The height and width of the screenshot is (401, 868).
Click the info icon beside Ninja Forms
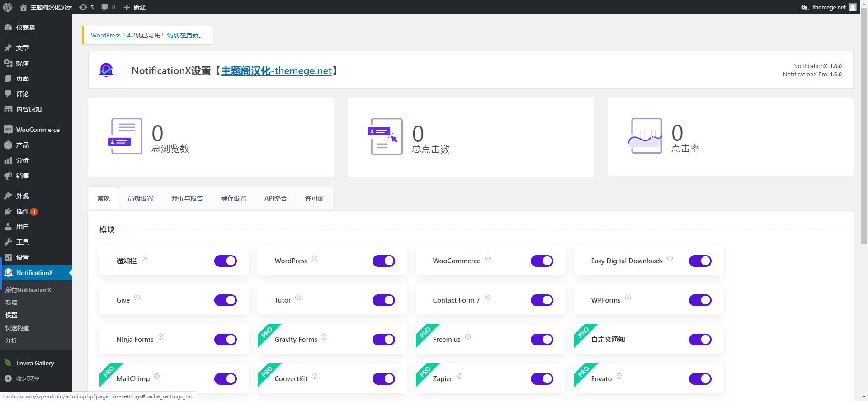160,337
